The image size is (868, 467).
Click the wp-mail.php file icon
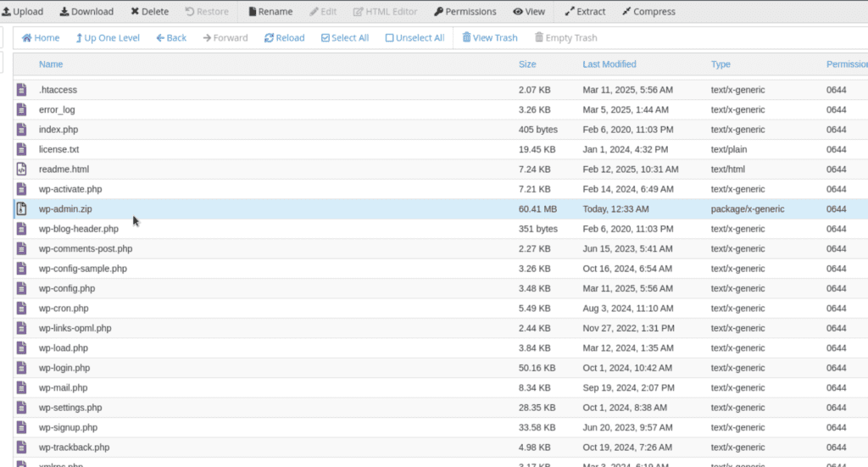click(x=21, y=388)
